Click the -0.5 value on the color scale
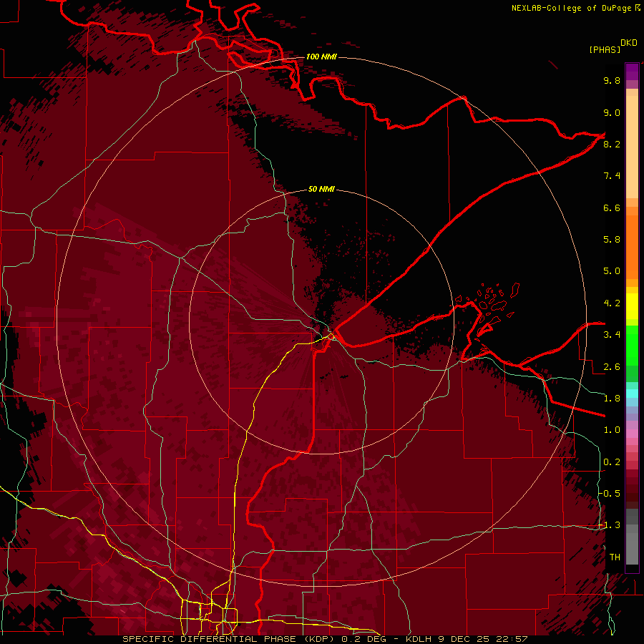644x644 pixels. (x=610, y=494)
